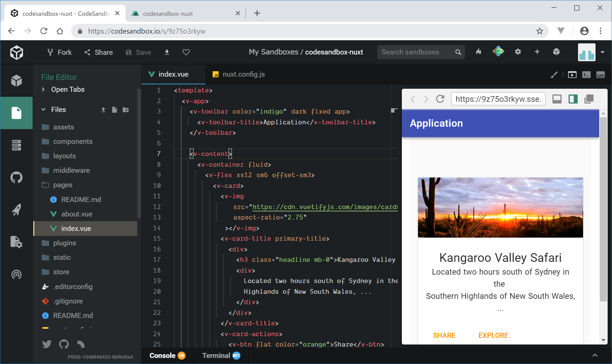Toggle the split preview layout view
This screenshot has height=364, width=612.
point(573,99)
